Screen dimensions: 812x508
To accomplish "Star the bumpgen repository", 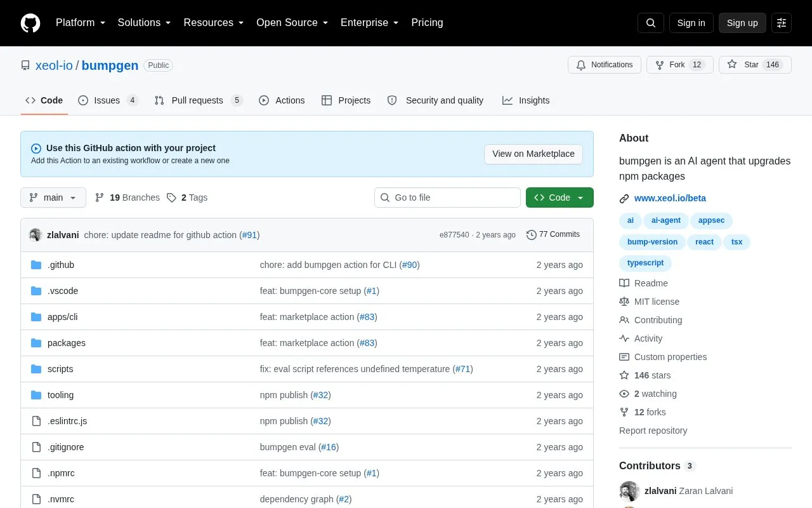I will [755, 65].
